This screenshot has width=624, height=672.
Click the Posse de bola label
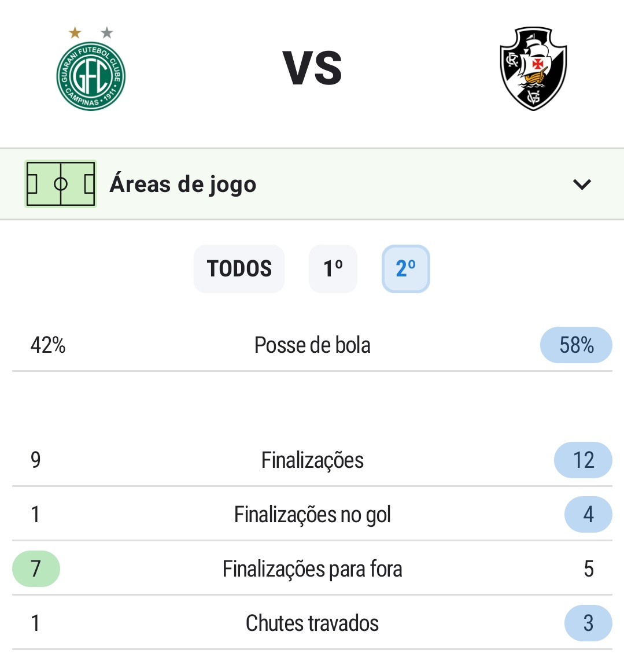[312, 345]
